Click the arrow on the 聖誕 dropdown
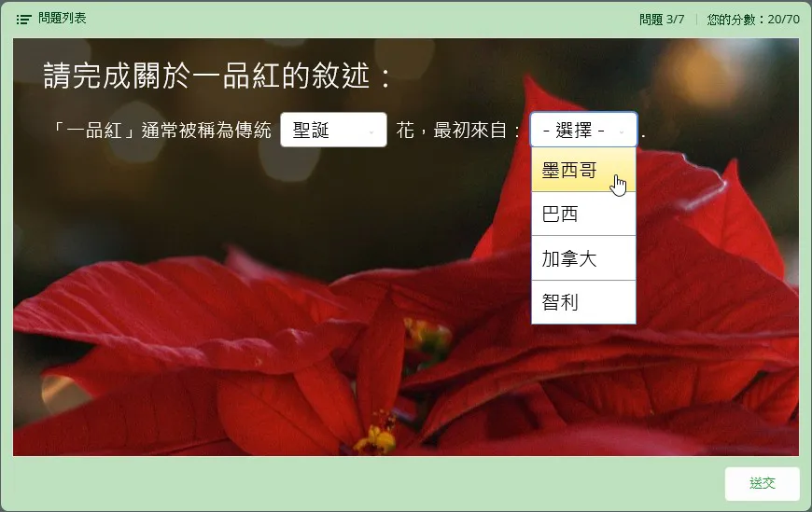812x512 pixels. tap(371, 131)
